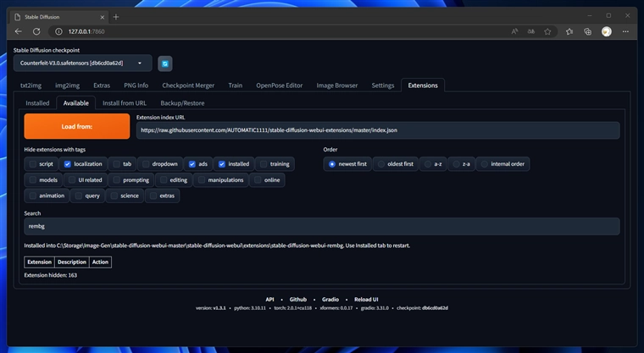Screen dimensions: 644x353
Task: Open Backup/Restore sub-tab
Action: [x=182, y=103]
